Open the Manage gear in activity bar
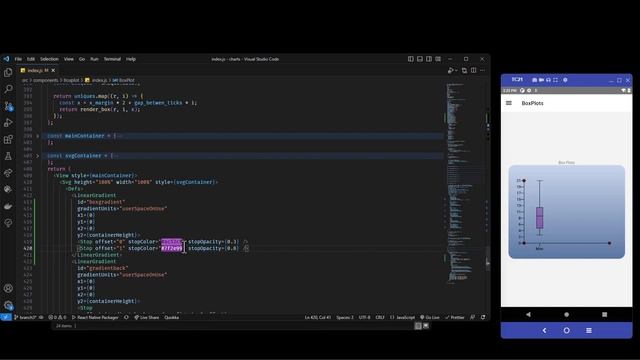The image size is (640, 360). coord(8,305)
